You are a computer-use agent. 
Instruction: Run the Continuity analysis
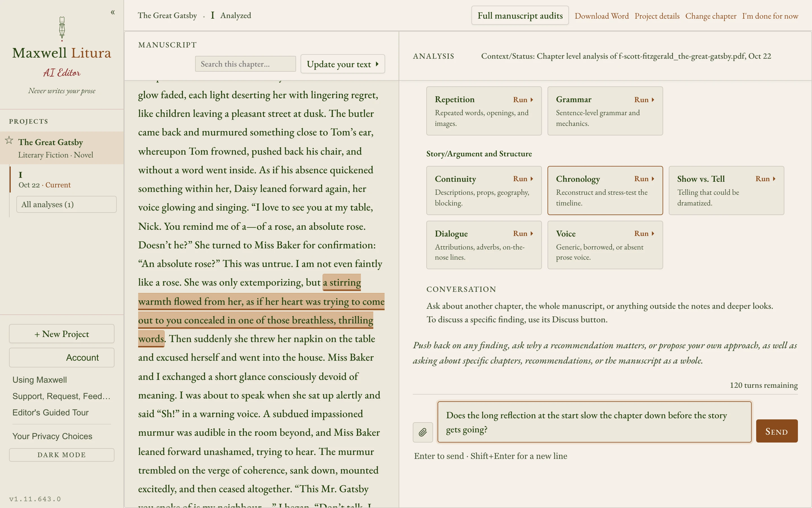pos(523,179)
